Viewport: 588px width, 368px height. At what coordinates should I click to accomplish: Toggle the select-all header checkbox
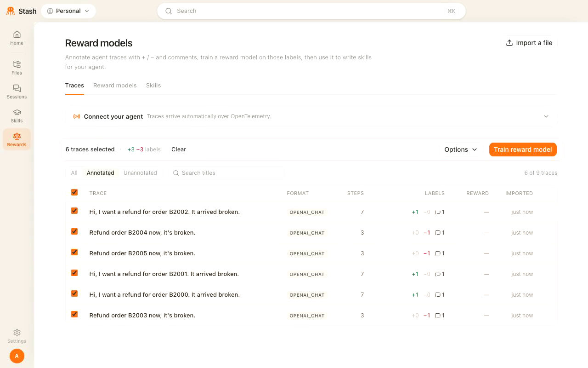[74, 192]
